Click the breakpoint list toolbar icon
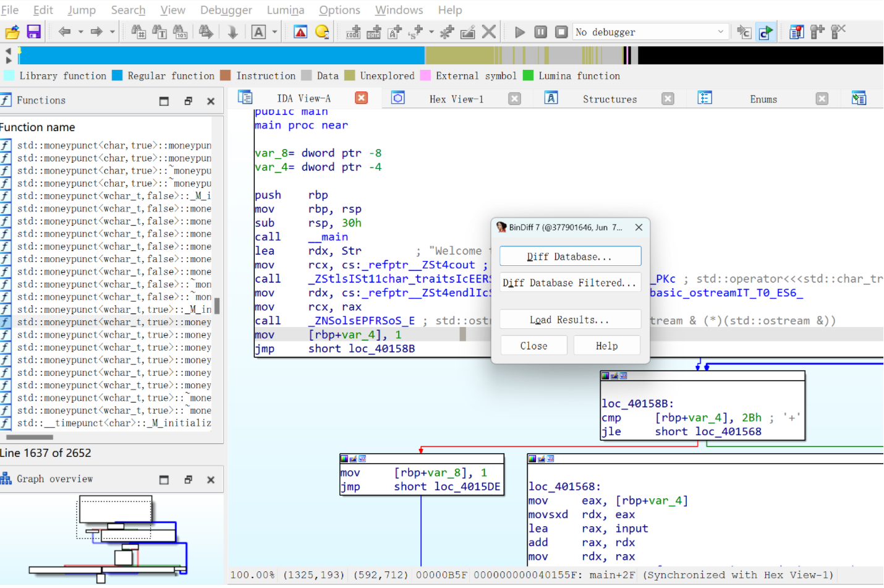 (797, 32)
